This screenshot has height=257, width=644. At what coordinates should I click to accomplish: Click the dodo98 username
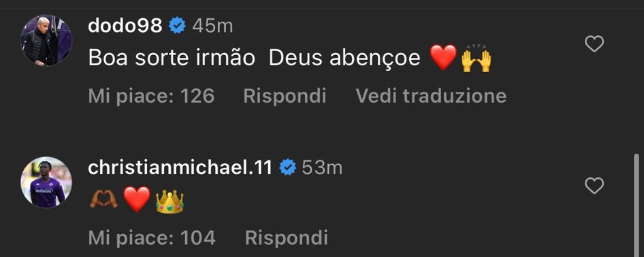point(125,27)
